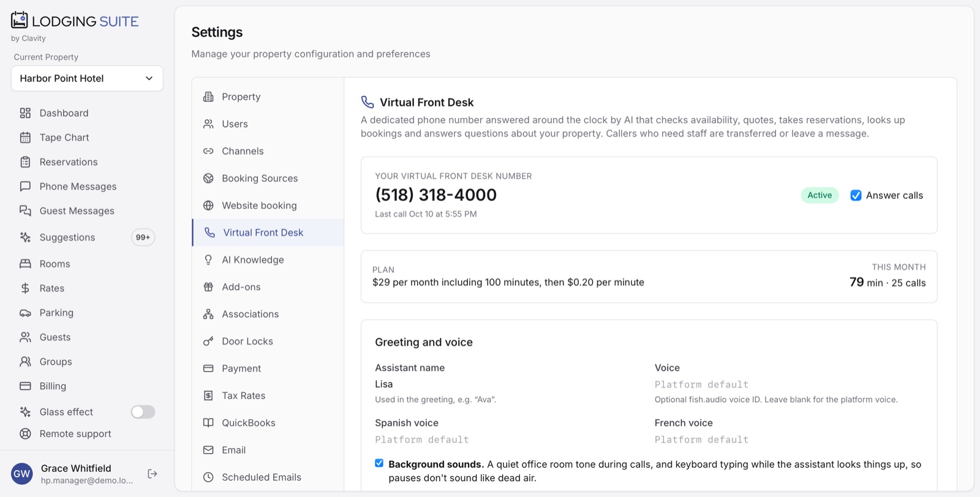The height and width of the screenshot is (497, 980).
Task: Click the log out icon beside Grace Whitfield
Action: pos(153,474)
